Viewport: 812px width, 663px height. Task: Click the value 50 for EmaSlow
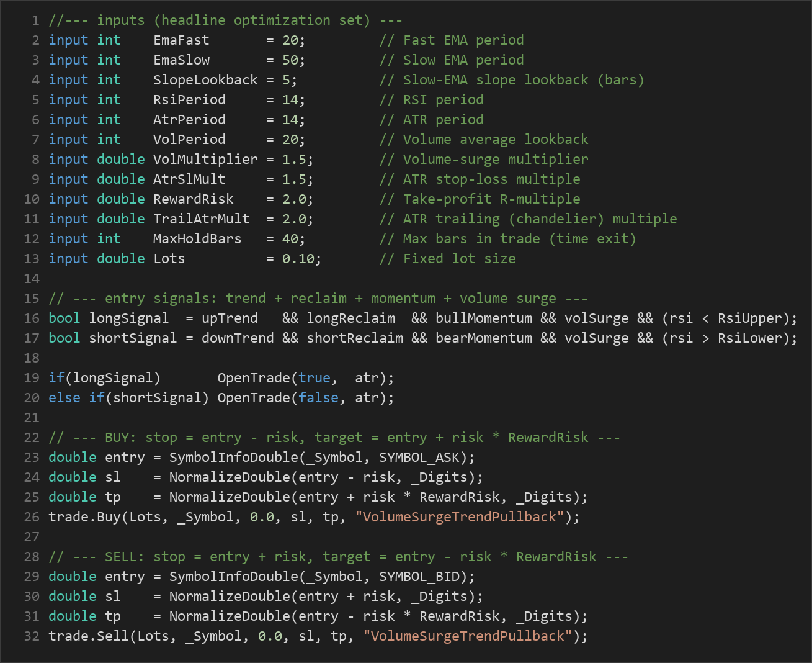point(290,60)
